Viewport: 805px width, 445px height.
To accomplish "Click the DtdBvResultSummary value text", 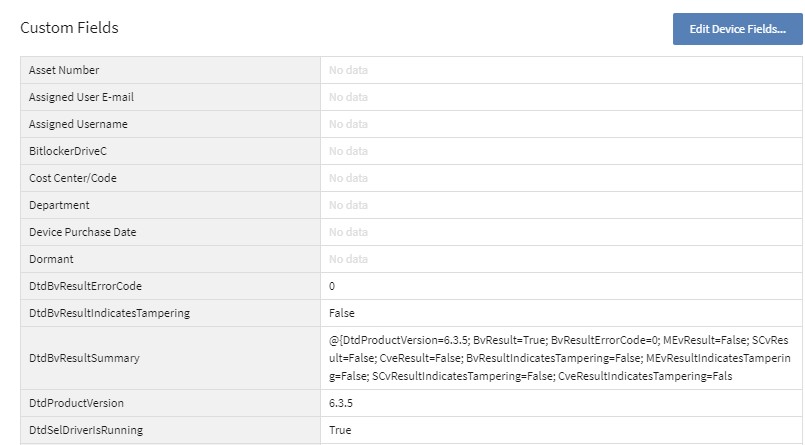I will click(559, 358).
